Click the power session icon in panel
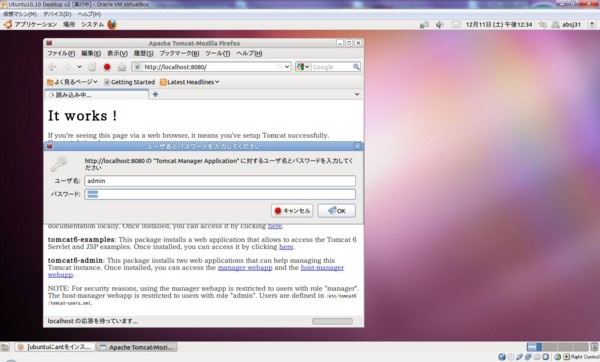The width and height of the screenshot is (600, 362). [592, 25]
